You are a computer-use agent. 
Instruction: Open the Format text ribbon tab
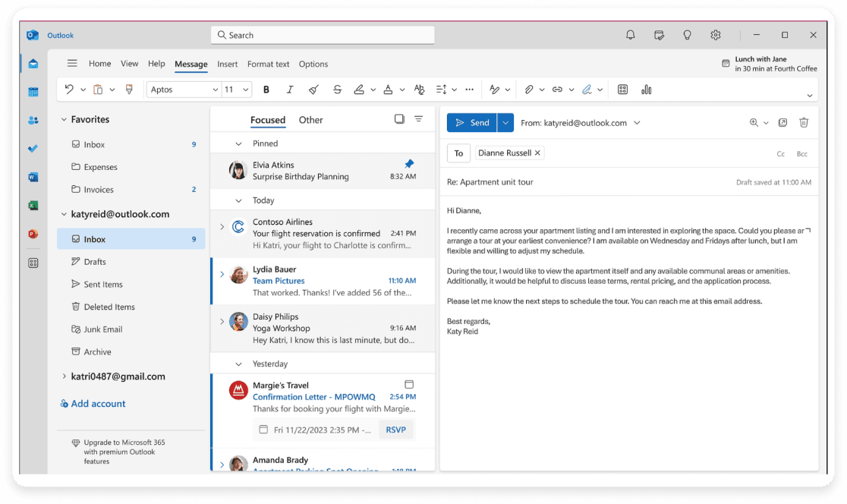268,64
